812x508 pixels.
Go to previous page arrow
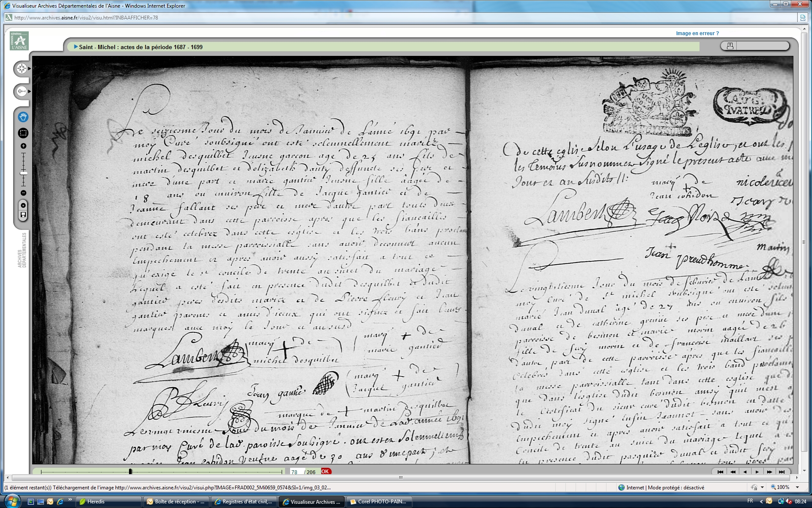745,472
